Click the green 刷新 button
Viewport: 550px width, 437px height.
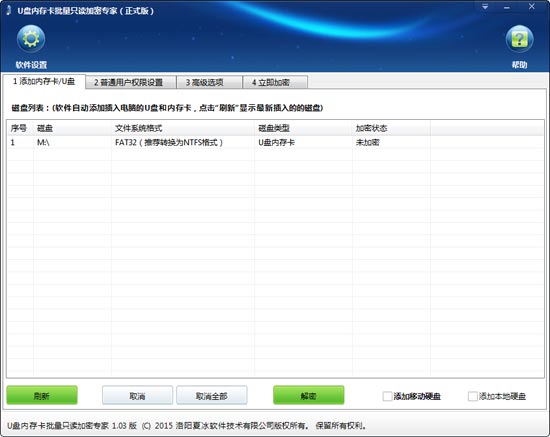[x=42, y=396]
